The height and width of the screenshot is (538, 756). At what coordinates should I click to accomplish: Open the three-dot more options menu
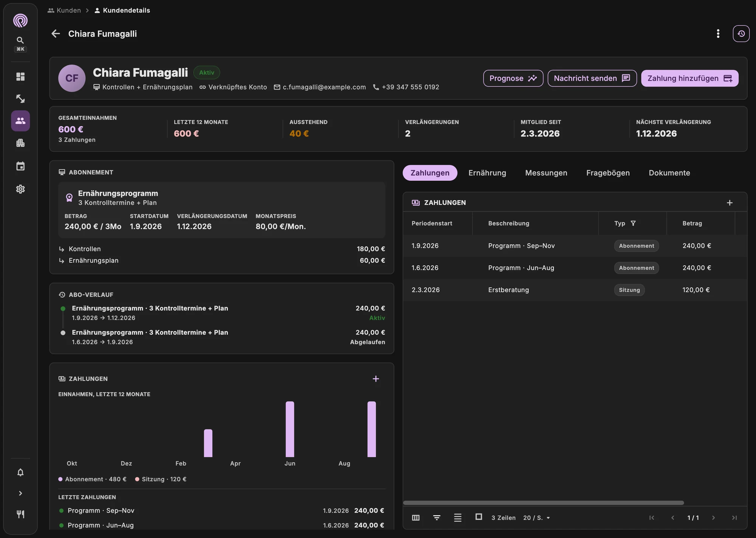tap(718, 34)
